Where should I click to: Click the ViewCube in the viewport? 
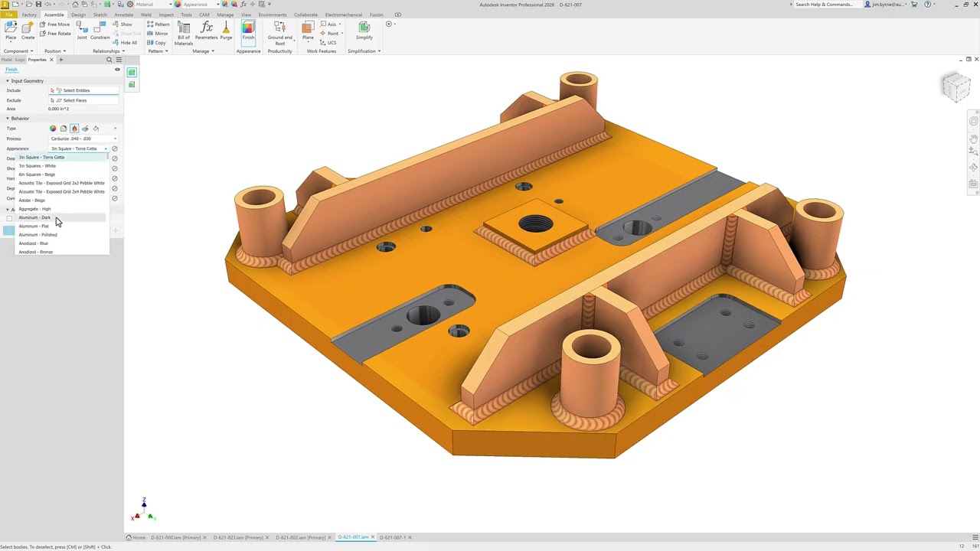pyautogui.click(x=955, y=87)
